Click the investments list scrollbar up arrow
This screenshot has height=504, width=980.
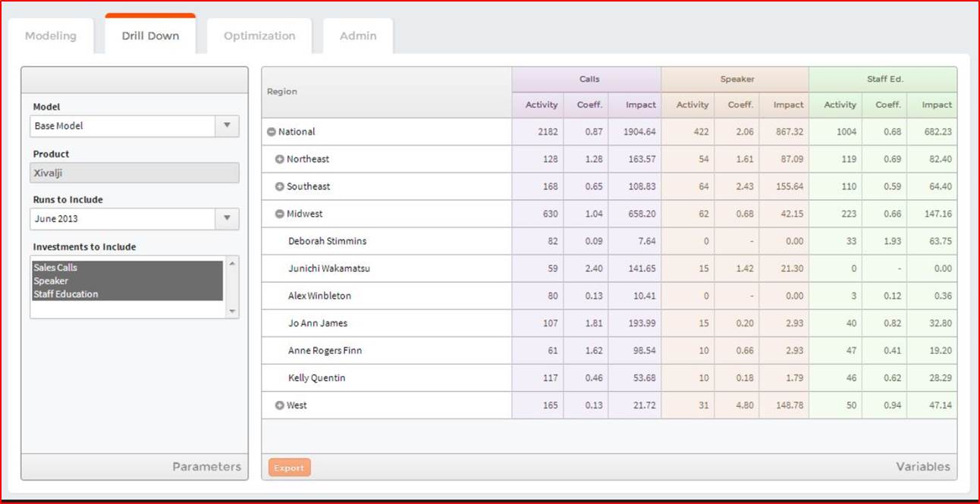point(234,264)
